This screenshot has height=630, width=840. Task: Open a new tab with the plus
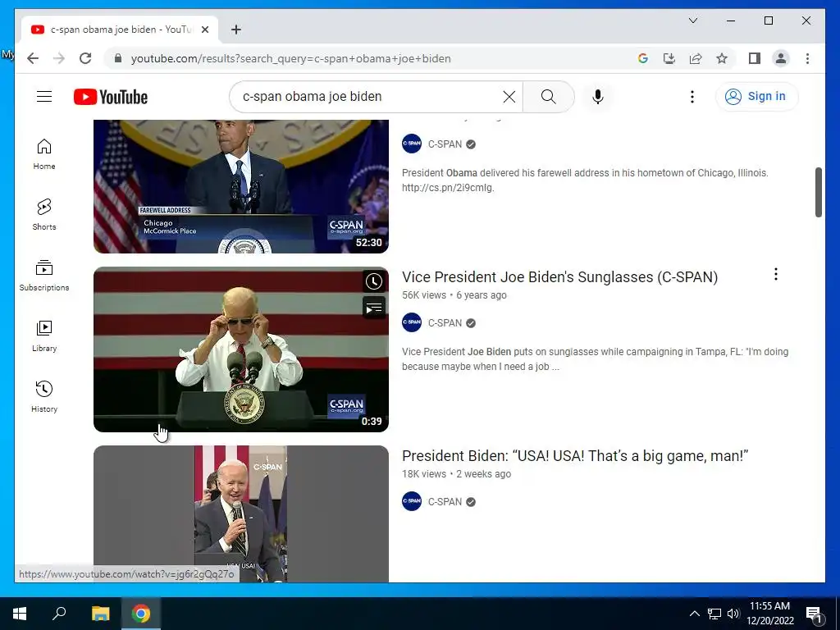[235, 30]
